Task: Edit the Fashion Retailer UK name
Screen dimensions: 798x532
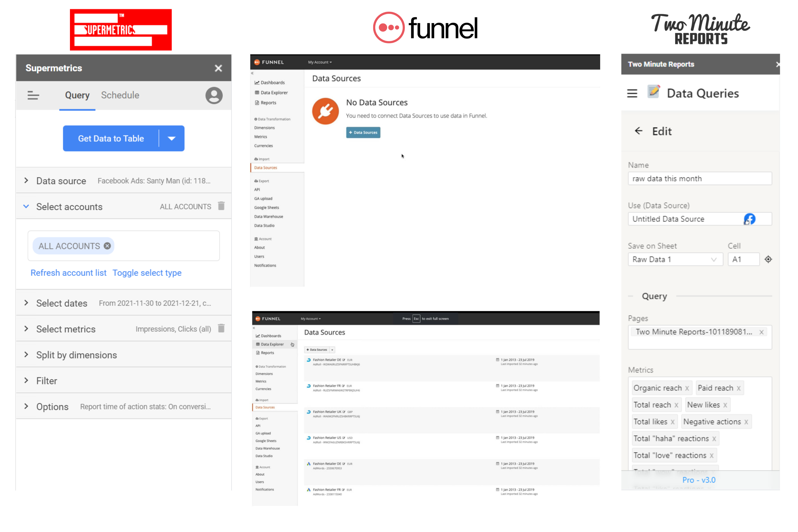Action: pyautogui.click(x=344, y=412)
